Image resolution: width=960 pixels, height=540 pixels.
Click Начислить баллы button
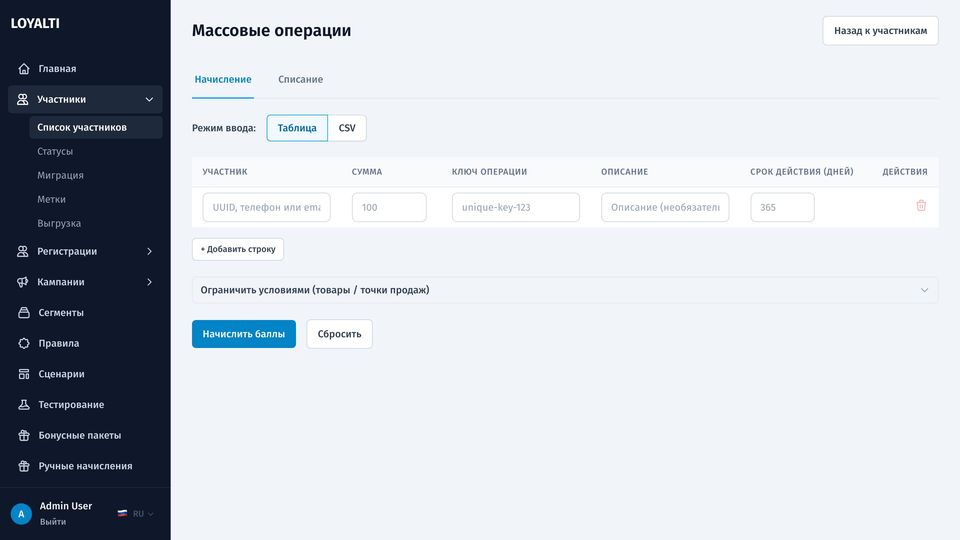pyautogui.click(x=244, y=334)
